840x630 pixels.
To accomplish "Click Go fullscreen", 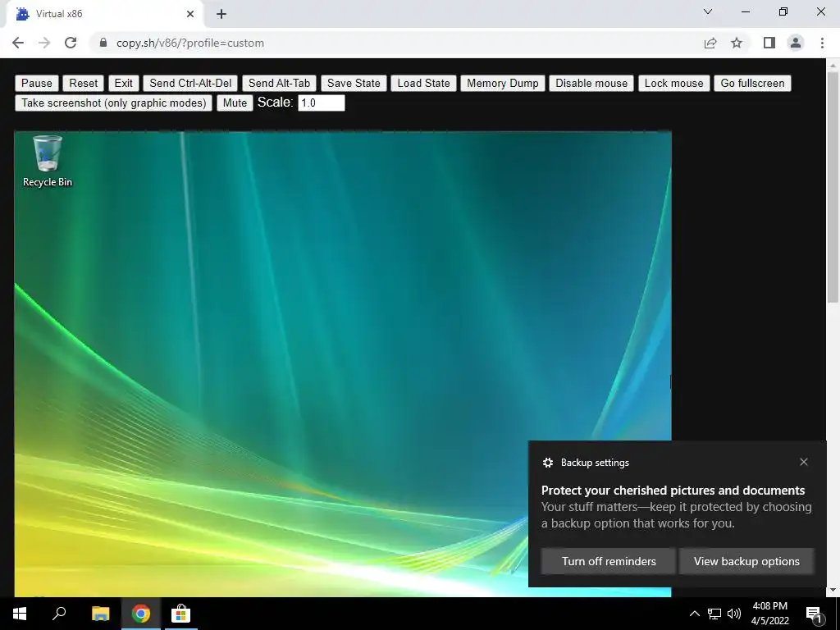I will (x=752, y=83).
